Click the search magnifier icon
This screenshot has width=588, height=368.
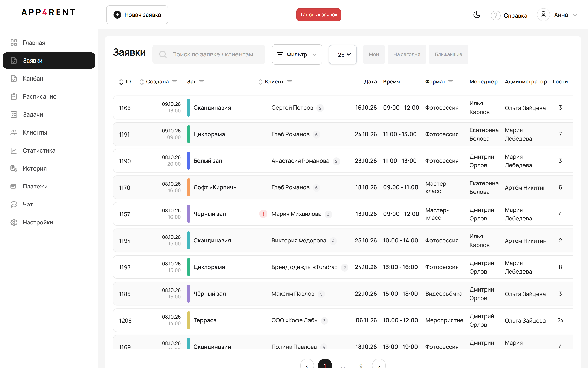pyautogui.click(x=163, y=54)
